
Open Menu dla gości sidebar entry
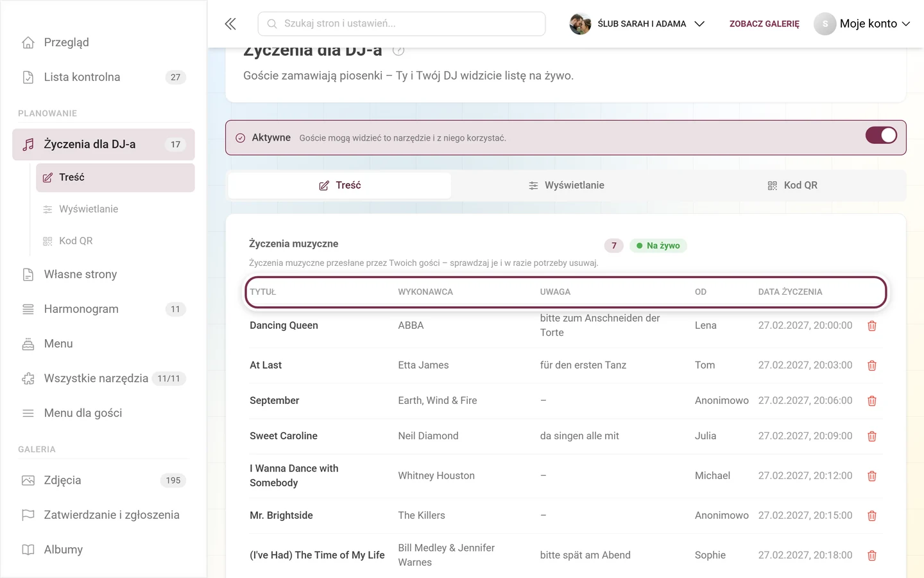pyautogui.click(x=103, y=413)
